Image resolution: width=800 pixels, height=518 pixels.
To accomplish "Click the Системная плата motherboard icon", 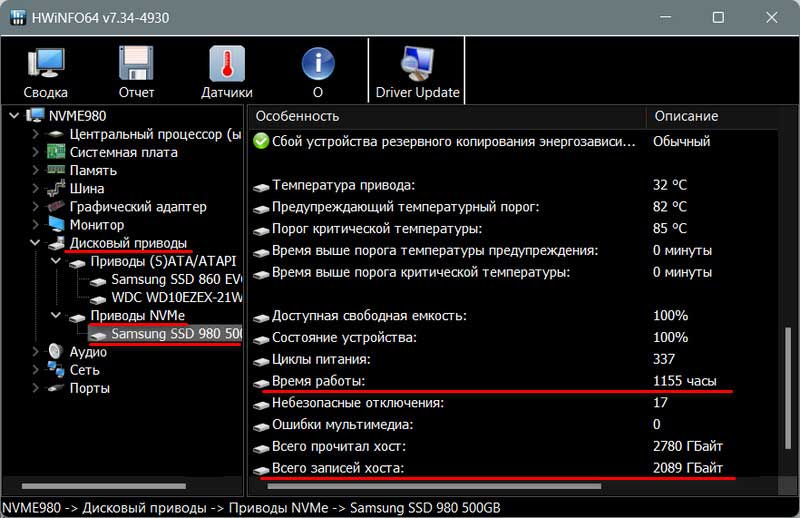I will 56,152.
